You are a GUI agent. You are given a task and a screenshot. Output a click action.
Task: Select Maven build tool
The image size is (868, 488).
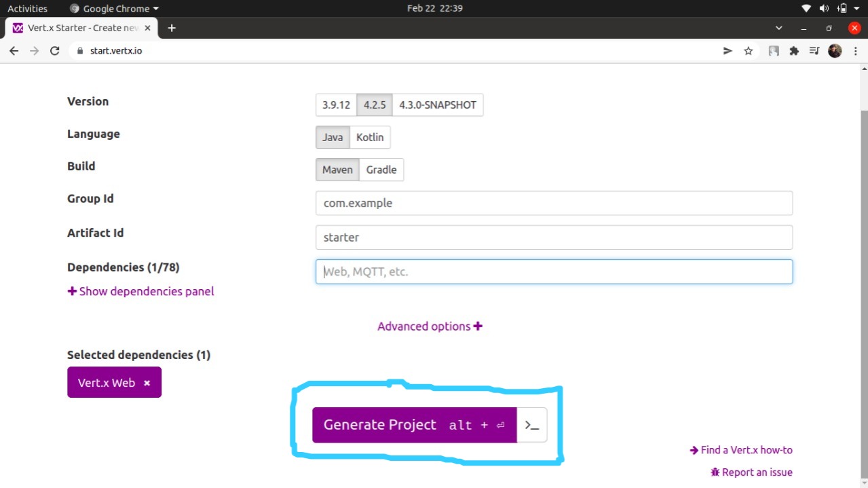pyautogui.click(x=337, y=170)
